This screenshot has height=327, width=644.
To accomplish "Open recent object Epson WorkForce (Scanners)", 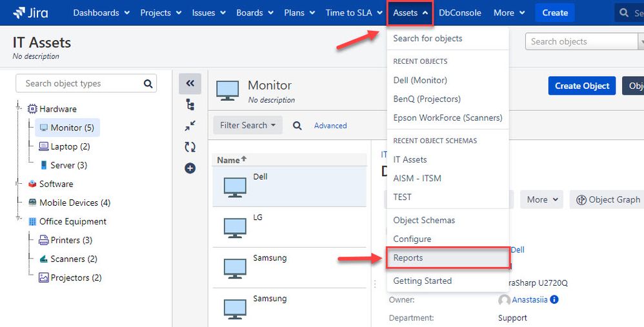I will 447,118.
